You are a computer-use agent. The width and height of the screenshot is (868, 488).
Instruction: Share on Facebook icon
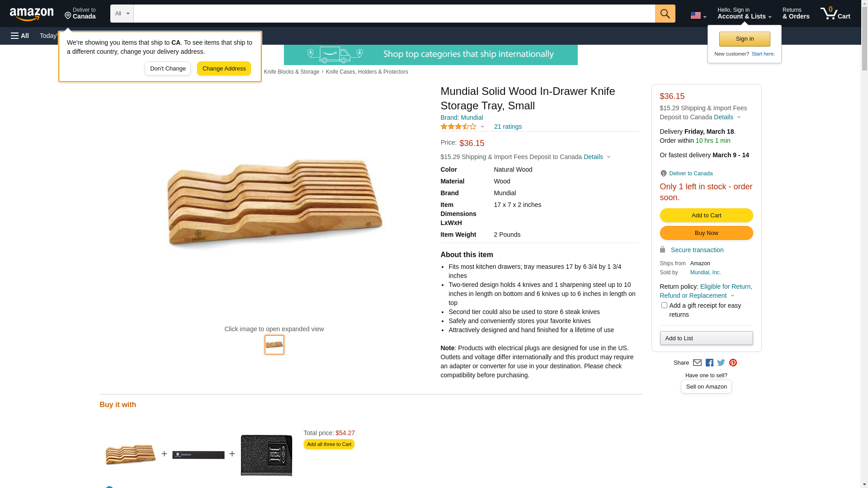[x=709, y=363]
